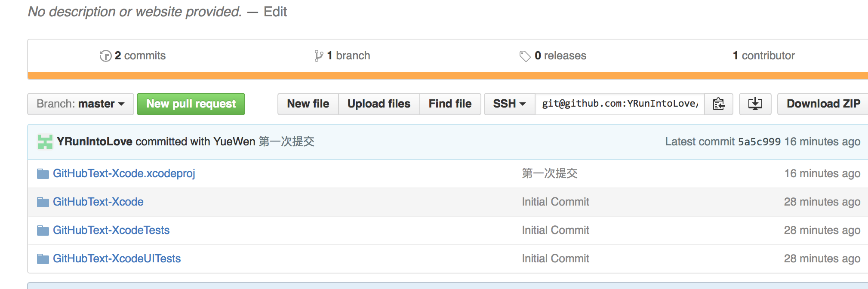Click '16 minutes ago' in xcodeproj row

[x=822, y=173]
